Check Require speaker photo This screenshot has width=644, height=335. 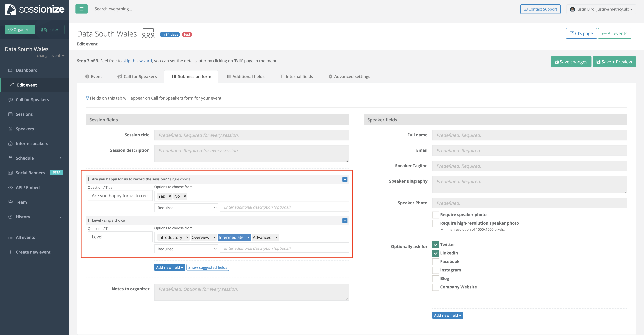(435, 215)
